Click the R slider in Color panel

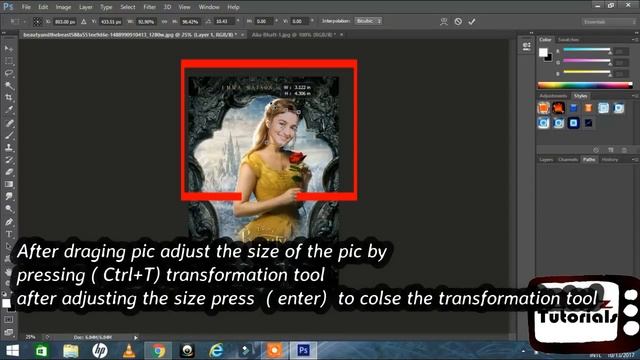click(587, 50)
